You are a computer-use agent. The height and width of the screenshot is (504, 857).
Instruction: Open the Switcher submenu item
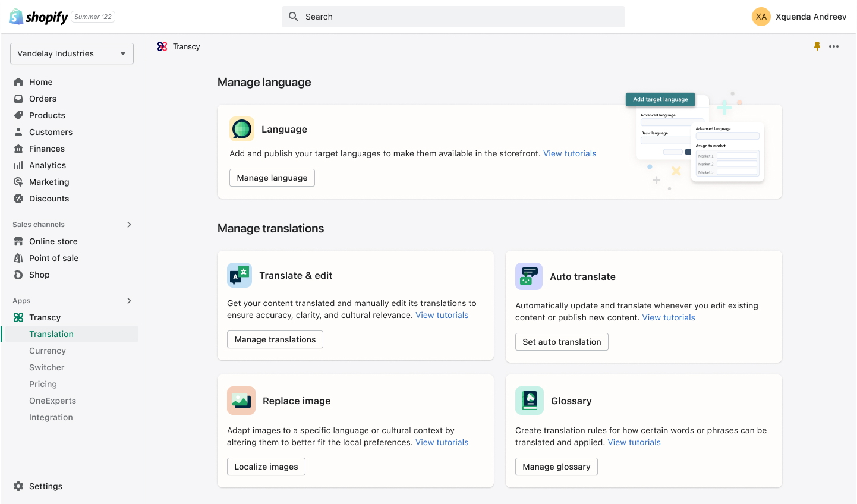click(x=47, y=367)
